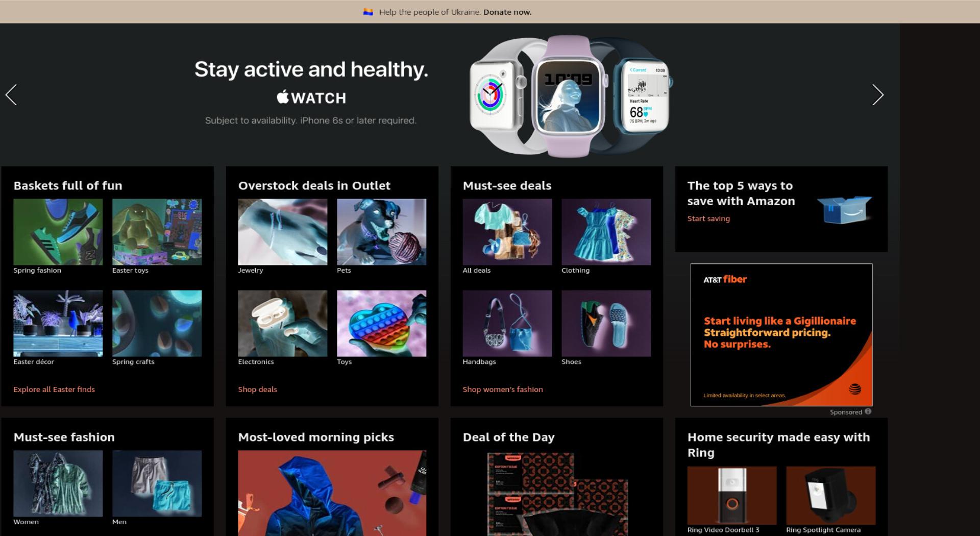Screen dimensions: 980x536
Task: Open the Electronics earbuds thumbnail
Action: click(283, 323)
